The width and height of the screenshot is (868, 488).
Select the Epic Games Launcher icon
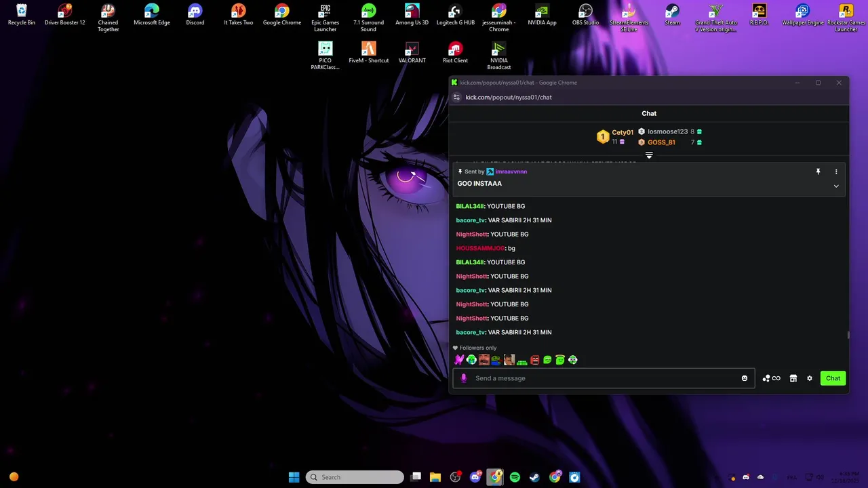[325, 18]
